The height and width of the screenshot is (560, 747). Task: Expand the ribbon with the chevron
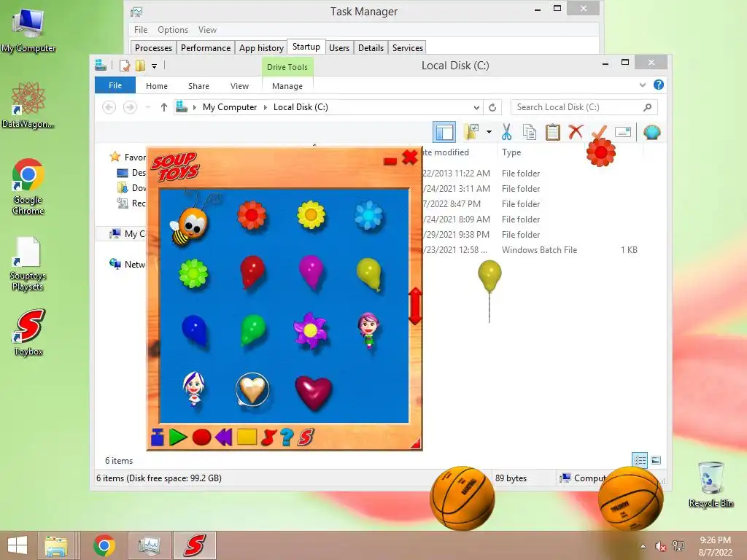pyautogui.click(x=643, y=85)
